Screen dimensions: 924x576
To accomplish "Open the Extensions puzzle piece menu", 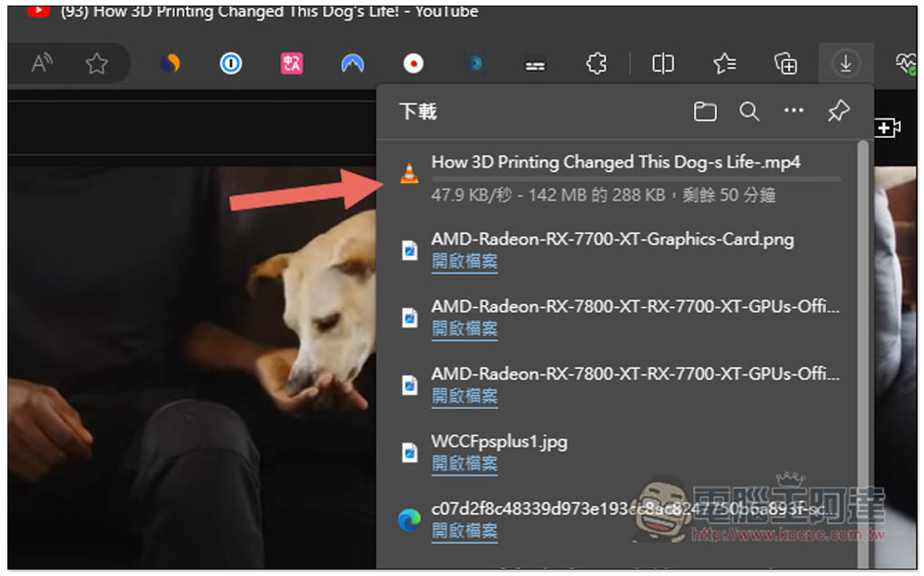I will 596,63.
